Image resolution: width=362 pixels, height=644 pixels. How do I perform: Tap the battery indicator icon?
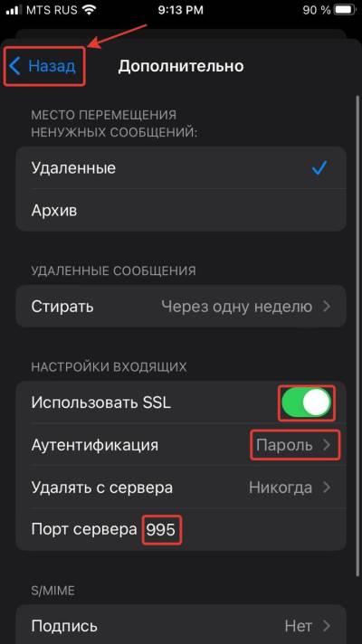point(346,10)
